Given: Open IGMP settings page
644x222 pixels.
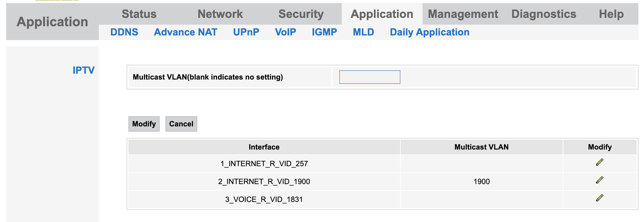Looking at the screenshot, I should coord(324,32).
